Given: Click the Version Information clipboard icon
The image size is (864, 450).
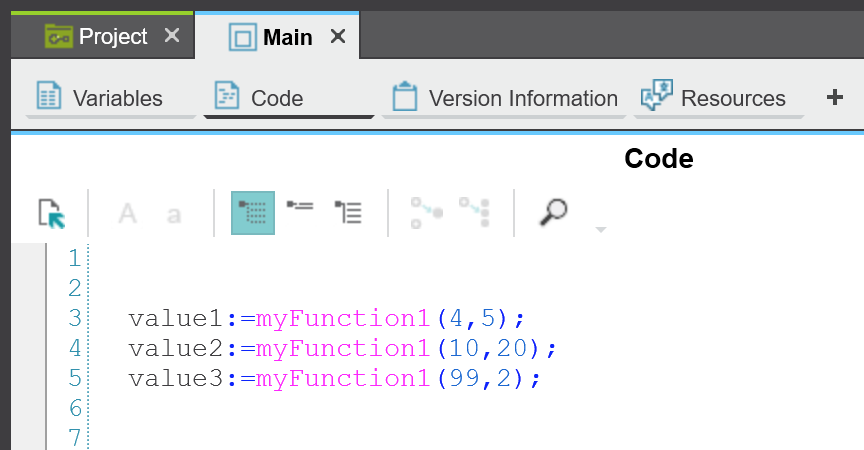Looking at the screenshot, I should pos(404,96).
